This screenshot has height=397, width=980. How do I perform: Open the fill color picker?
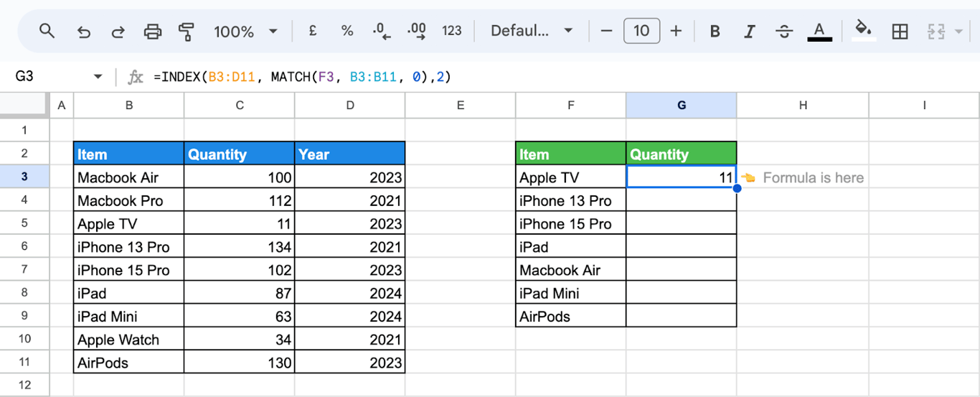[864, 31]
